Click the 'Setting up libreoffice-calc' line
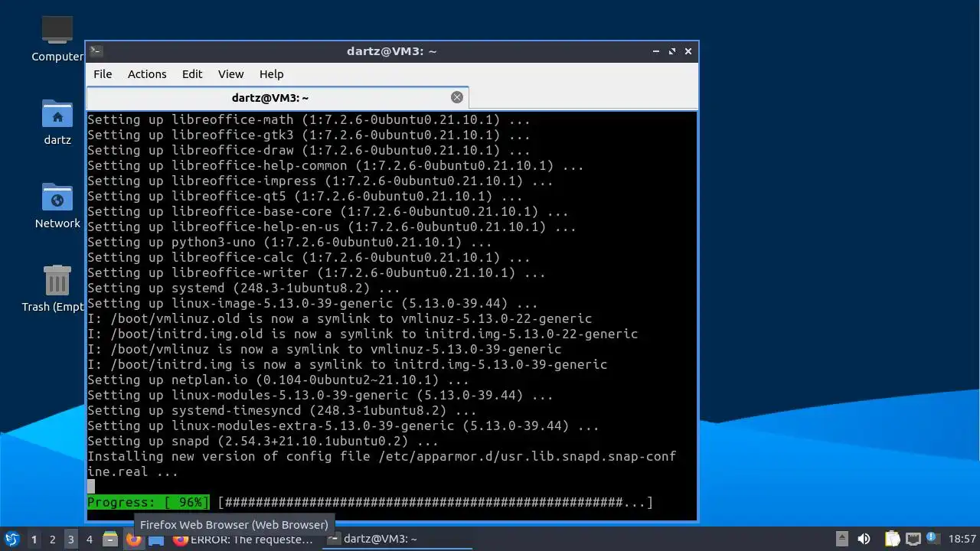Image resolution: width=980 pixels, height=551 pixels. [x=309, y=257]
